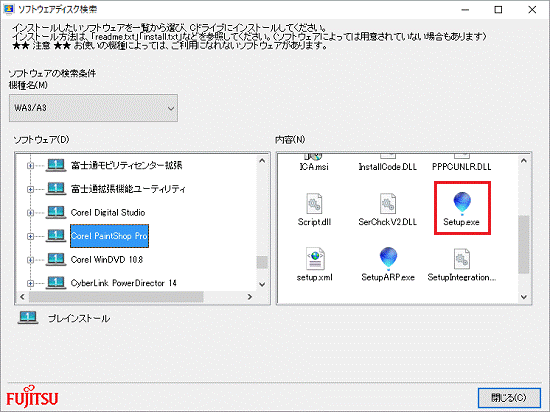Click software tree scroll right arrow

click(x=250, y=297)
